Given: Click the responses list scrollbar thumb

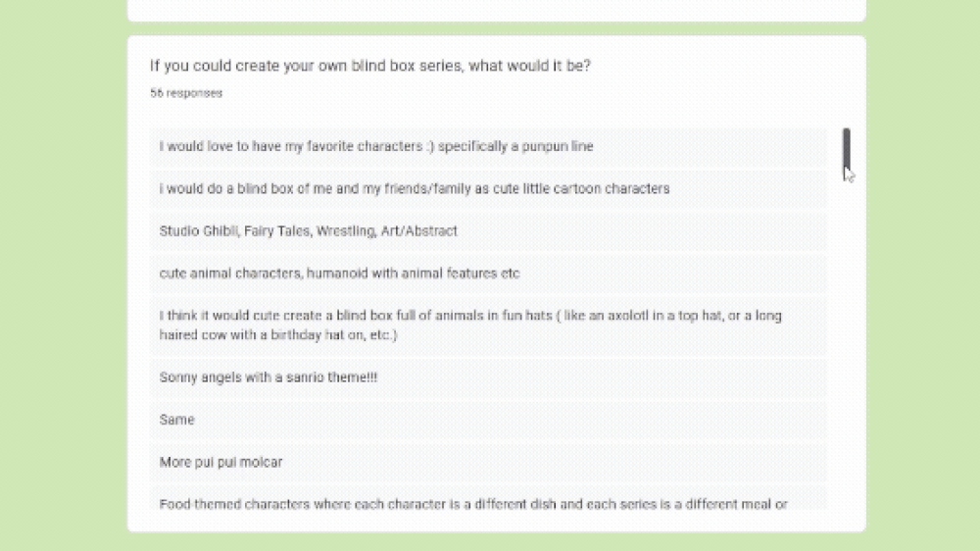Looking at the screenshot, I should coord(847,153).
